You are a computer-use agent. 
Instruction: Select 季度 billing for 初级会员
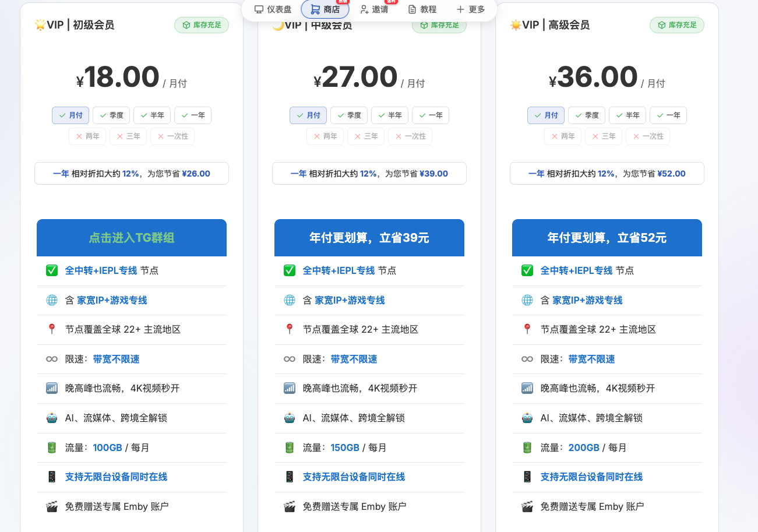(111, 115)
